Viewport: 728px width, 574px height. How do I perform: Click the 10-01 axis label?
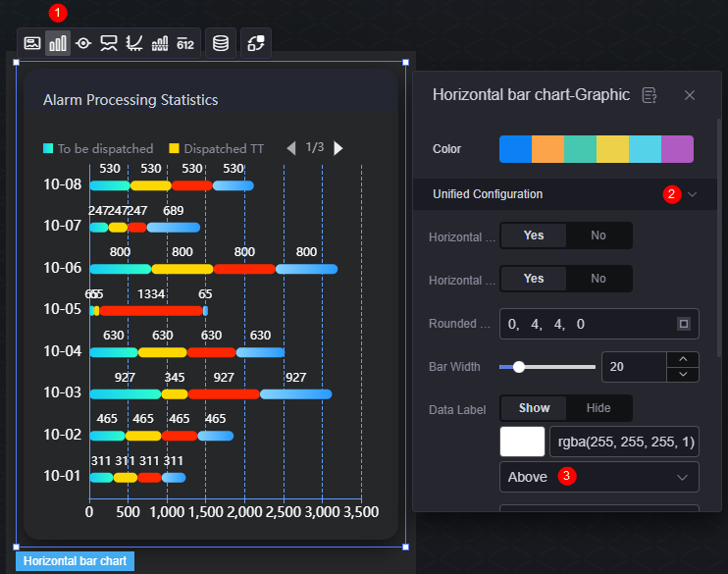coord(62,476)
